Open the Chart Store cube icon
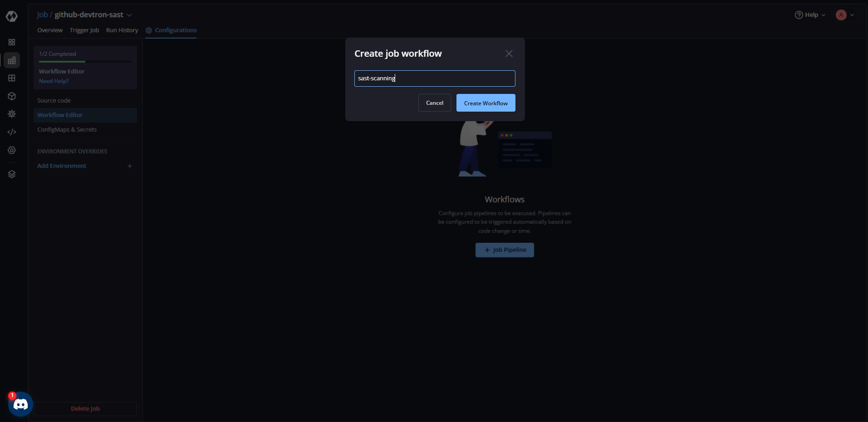The image size is (868, 422). tap(12, 96)
